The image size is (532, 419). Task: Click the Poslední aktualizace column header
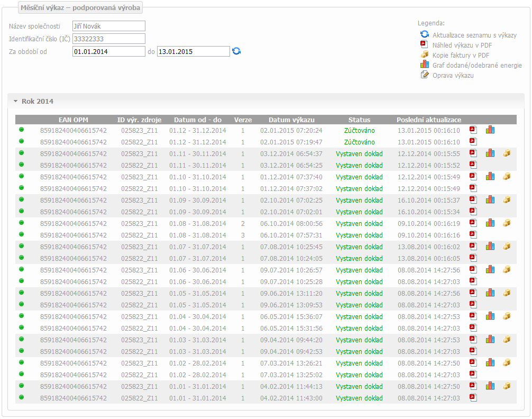click(429, 120)
